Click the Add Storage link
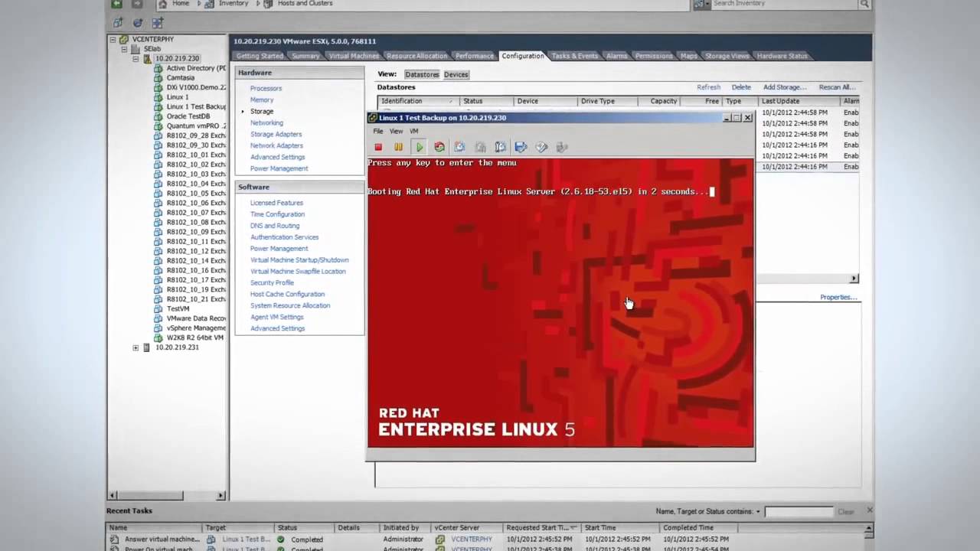 coord(785,87)
